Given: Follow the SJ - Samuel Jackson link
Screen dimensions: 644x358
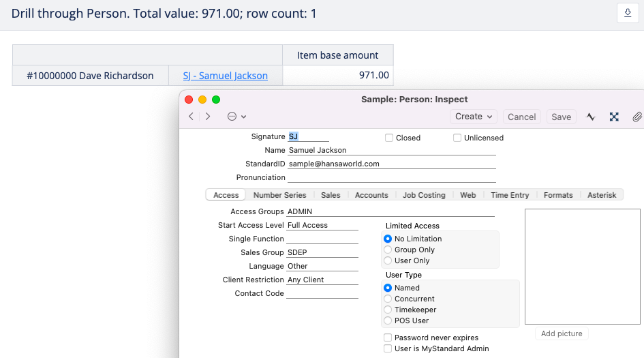Looking at the screenshot, I should 225,76.
